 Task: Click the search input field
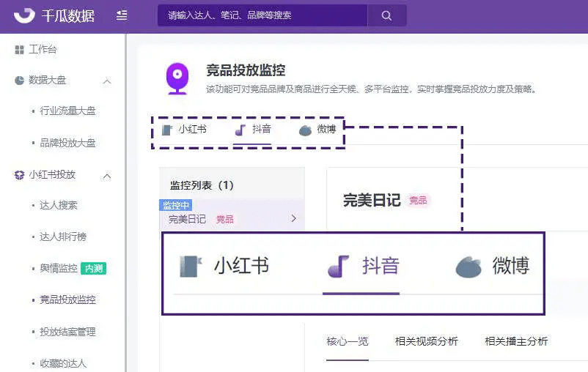[262, 15]
